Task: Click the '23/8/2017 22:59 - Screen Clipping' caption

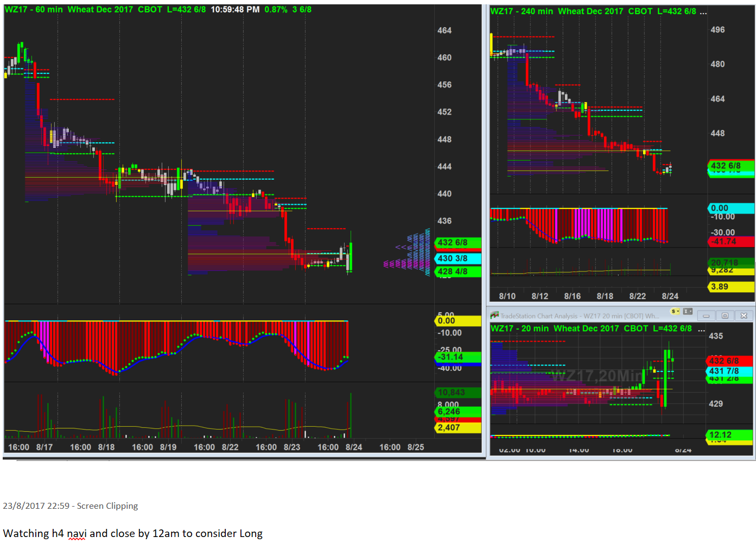Action: click(x=71, y=506)
